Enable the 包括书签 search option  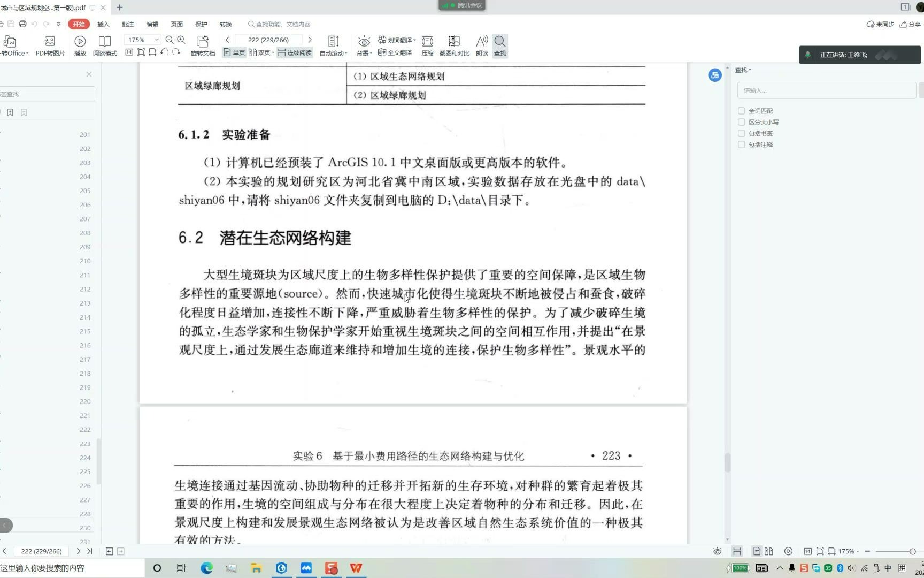pos(742,133)
